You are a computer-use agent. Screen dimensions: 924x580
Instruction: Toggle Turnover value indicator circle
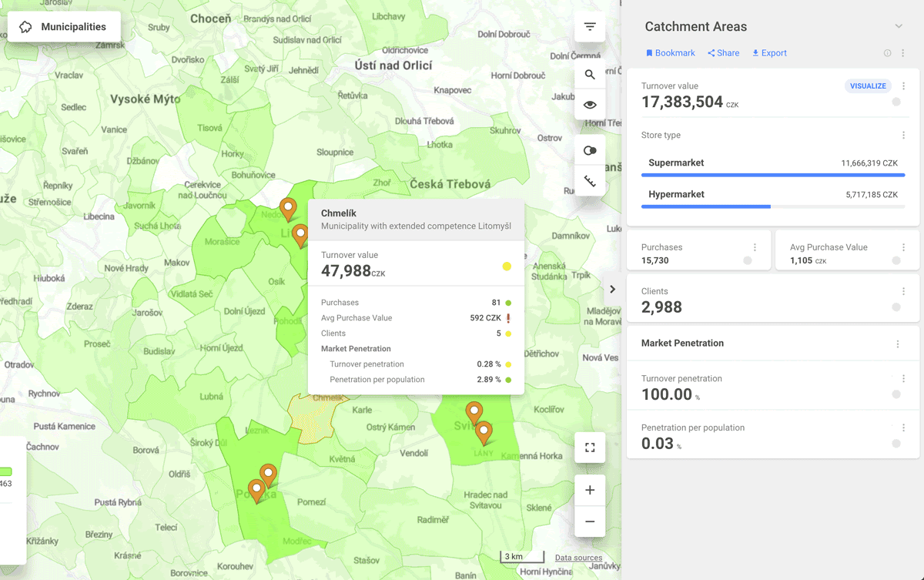tap(896, 102)
